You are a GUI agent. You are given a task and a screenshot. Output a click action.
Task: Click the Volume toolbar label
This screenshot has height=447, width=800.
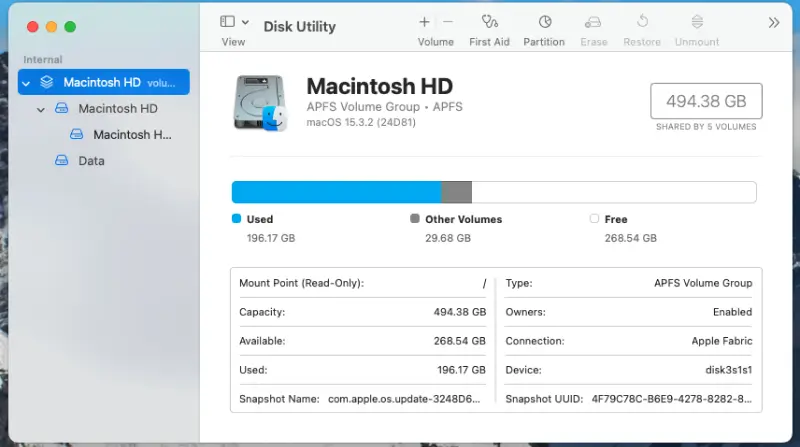(x=436, y=42)
